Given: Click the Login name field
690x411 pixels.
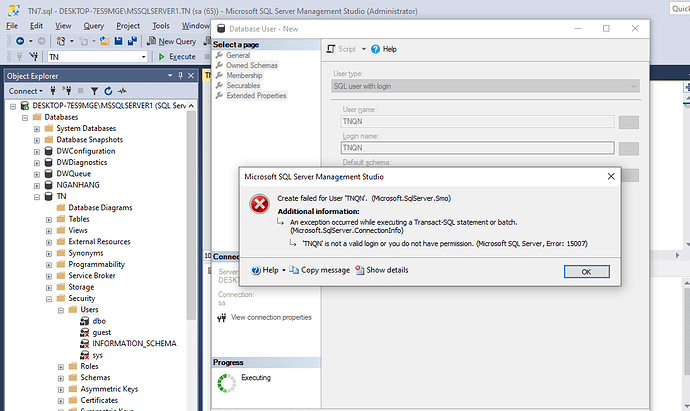Looking at the screenshot, I should point(477,148).
